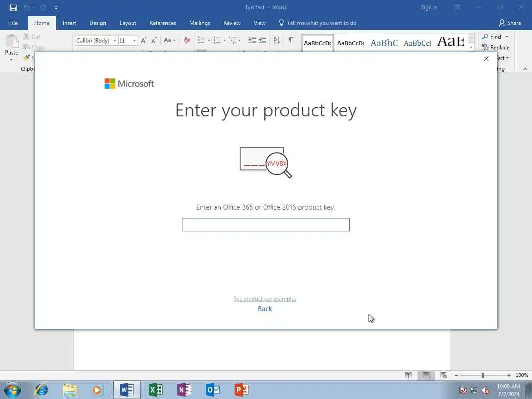Open See product key examples link
532x399 pixels.
265,299
